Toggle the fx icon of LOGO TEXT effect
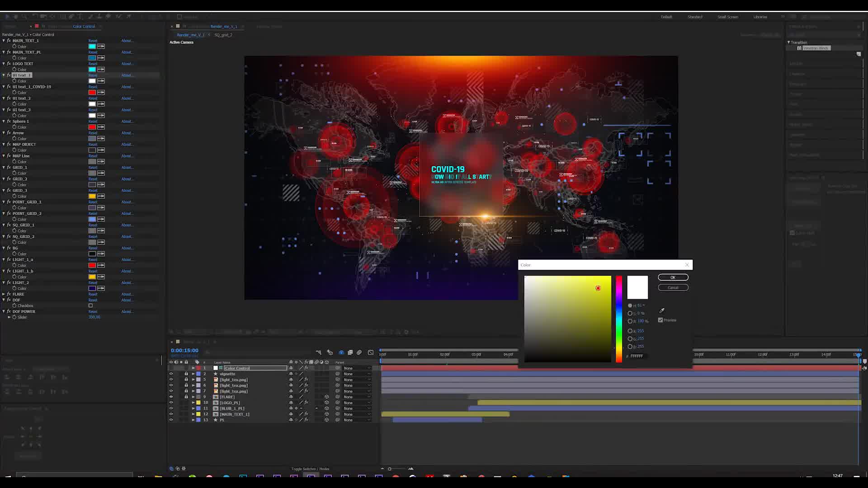 coord(9,64)
